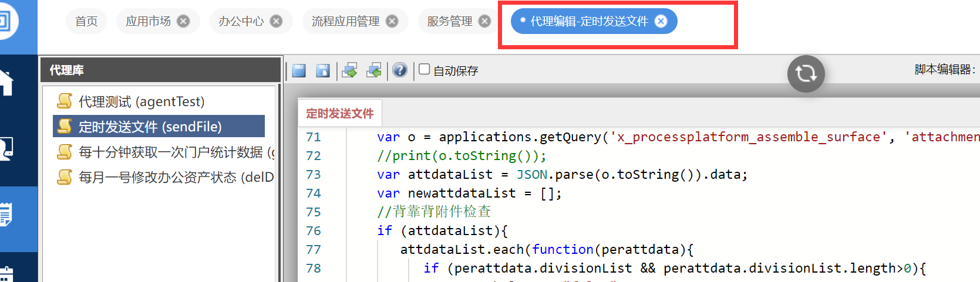Click line number 78 in the gutter
The width and height of the screenshot is (980, 282).
click(314, 269)
